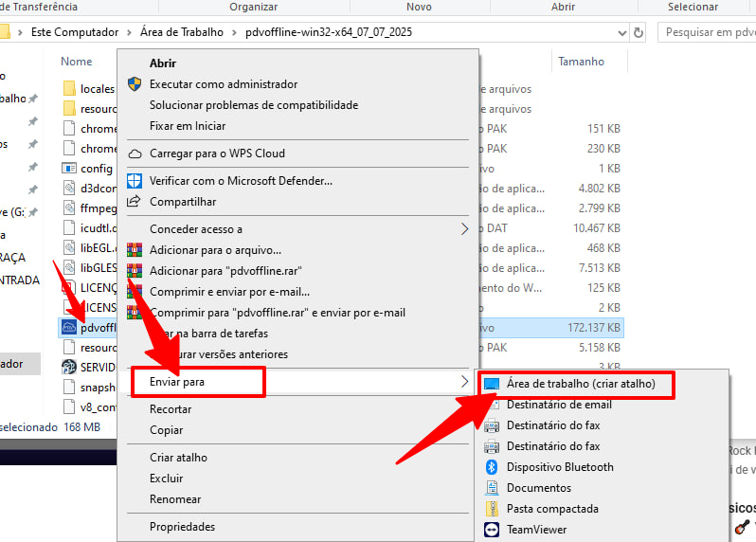Image resolution: width=756 pixels, height=542 pixels.
Task: Choose Renomear from the context menu
Action: (x=175, y=499)
